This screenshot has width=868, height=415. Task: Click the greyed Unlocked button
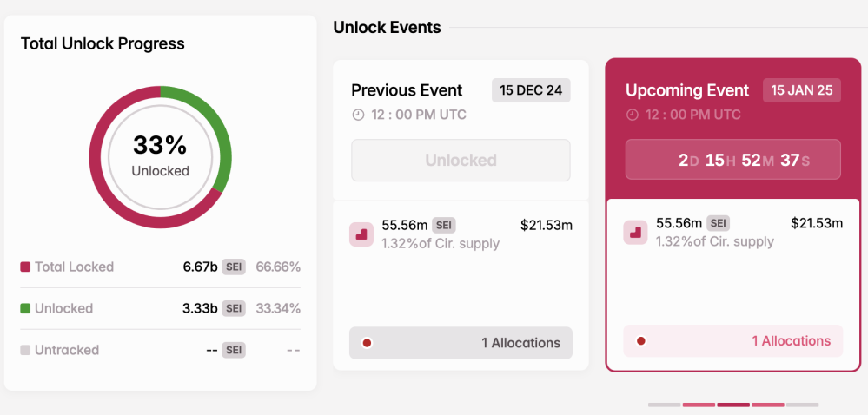click(461, 161)
